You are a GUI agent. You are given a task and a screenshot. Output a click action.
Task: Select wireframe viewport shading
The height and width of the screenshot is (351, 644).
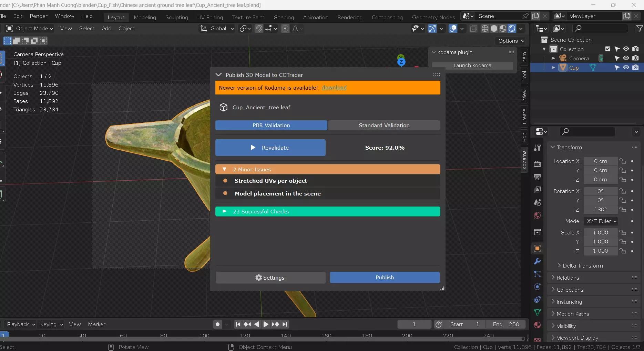point(485,29)
